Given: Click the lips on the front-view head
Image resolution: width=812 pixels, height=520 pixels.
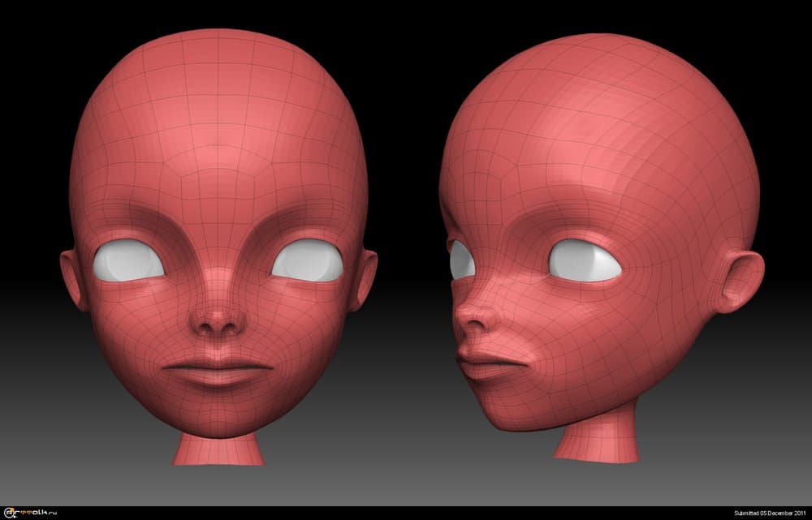Looking at the screenshot, I should pyautogui.click(x=218, y=372).
